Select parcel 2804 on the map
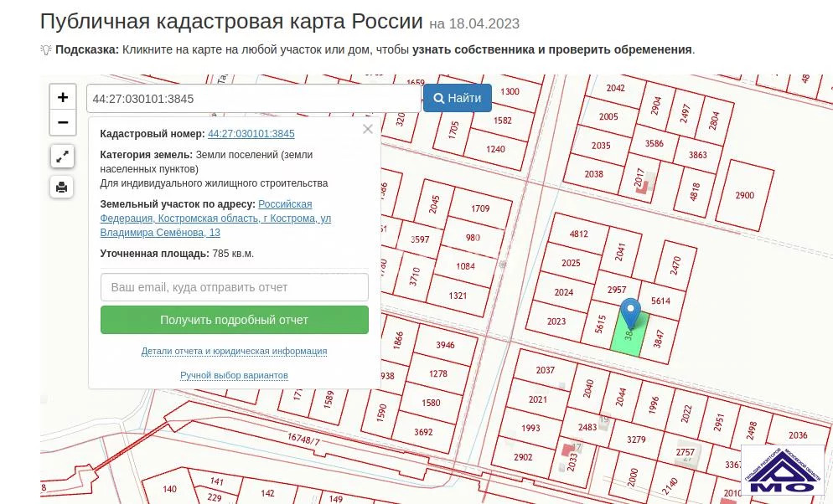 pos(714,121)
